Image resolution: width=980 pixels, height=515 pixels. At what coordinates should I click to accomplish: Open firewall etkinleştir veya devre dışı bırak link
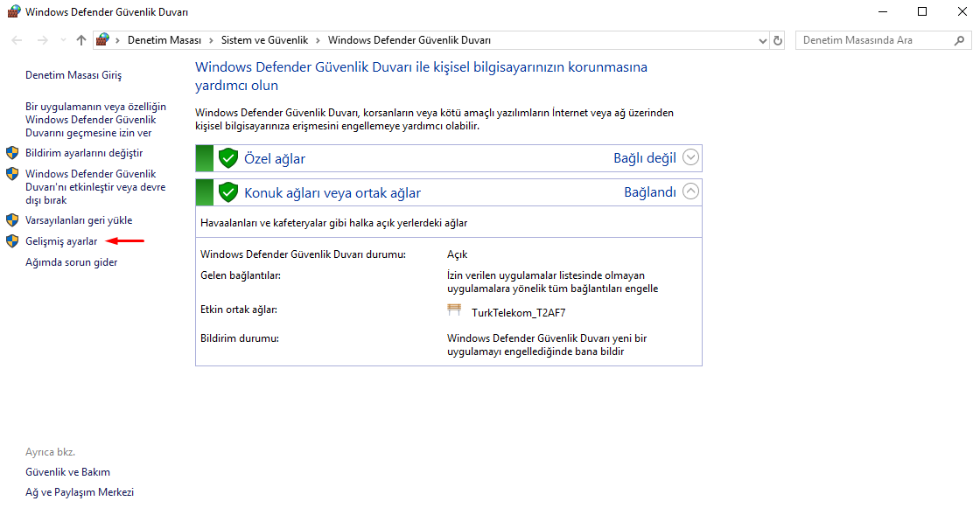(x=95, y=186)
